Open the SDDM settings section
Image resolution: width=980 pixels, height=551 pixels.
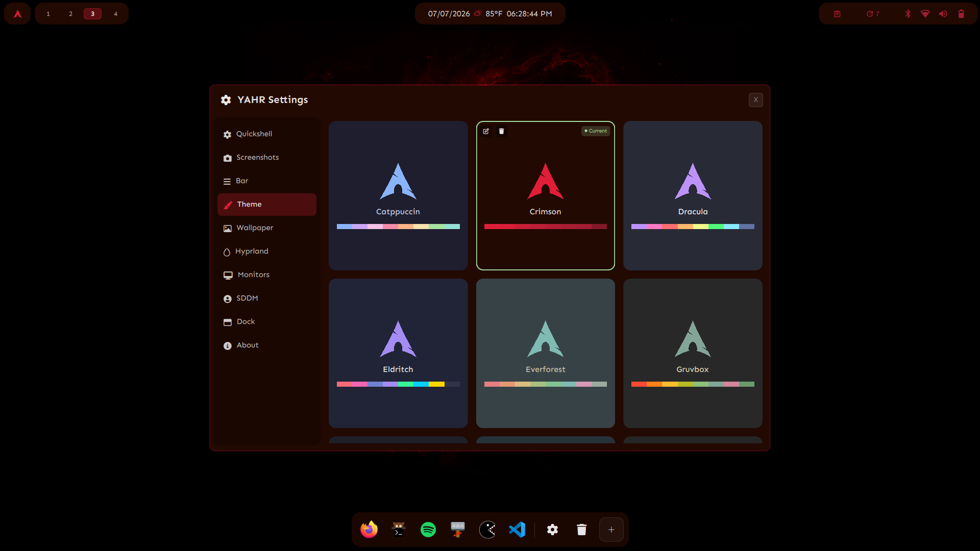[x=266, y=298]
